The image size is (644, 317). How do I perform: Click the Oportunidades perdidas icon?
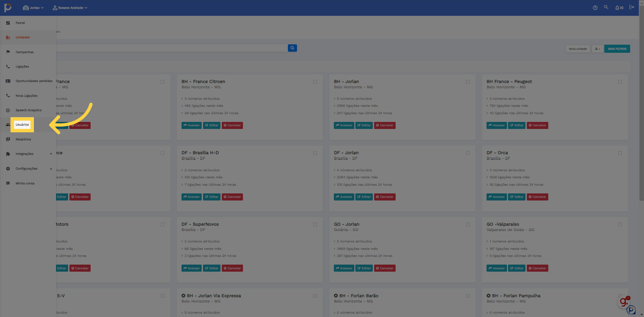coord(8,81)
